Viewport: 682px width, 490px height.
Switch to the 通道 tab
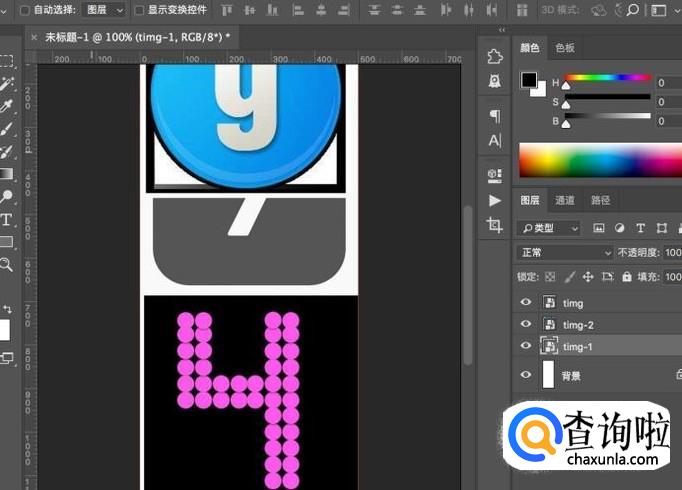[x=565, y=200]
